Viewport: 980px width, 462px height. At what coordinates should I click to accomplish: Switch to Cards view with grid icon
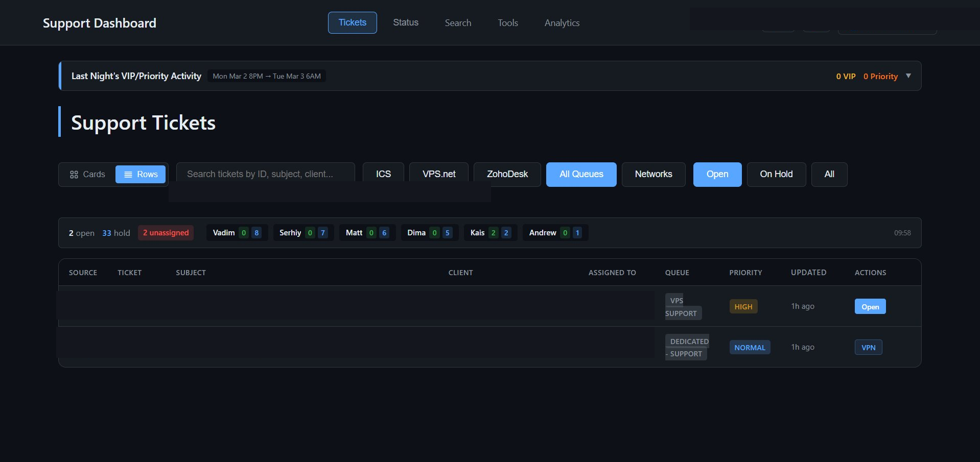click(87, 175)
